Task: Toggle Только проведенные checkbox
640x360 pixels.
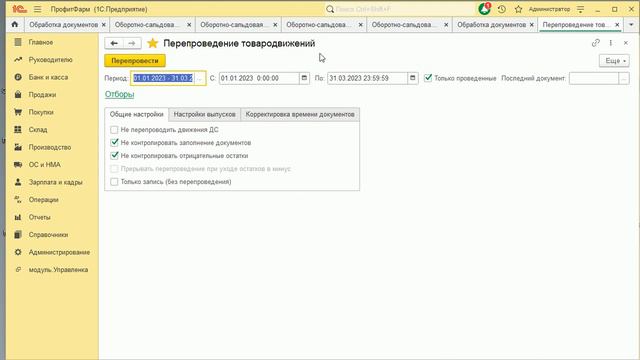Action: tap(428, 78)
